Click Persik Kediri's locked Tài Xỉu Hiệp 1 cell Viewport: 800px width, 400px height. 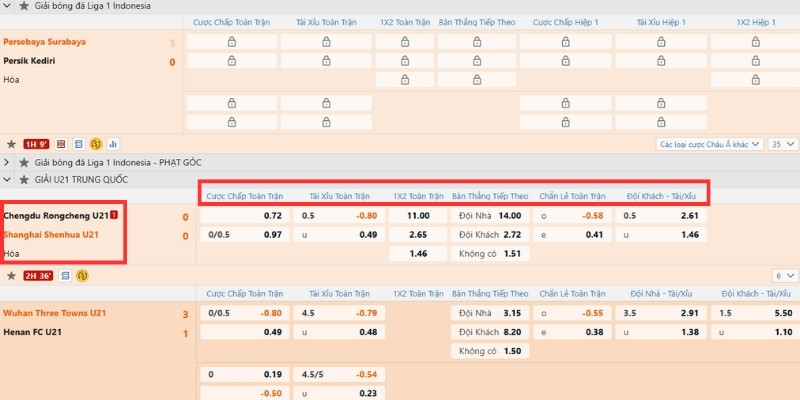tap(661, 61)
